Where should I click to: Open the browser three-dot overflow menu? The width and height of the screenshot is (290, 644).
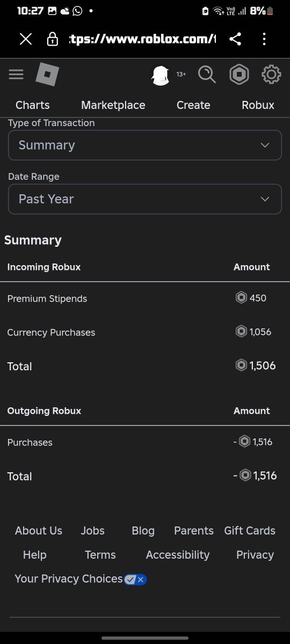[264, 39]
